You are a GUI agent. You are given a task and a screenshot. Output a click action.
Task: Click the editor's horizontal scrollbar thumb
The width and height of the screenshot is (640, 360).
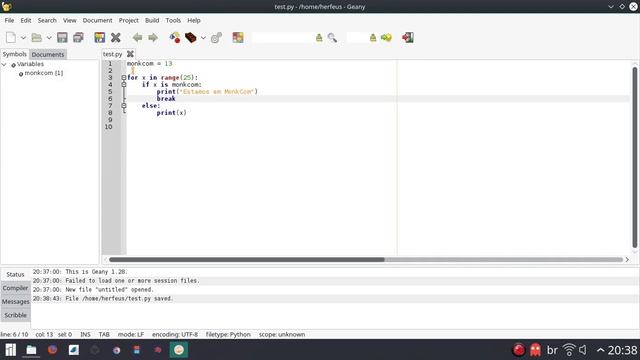pos(247,260)
